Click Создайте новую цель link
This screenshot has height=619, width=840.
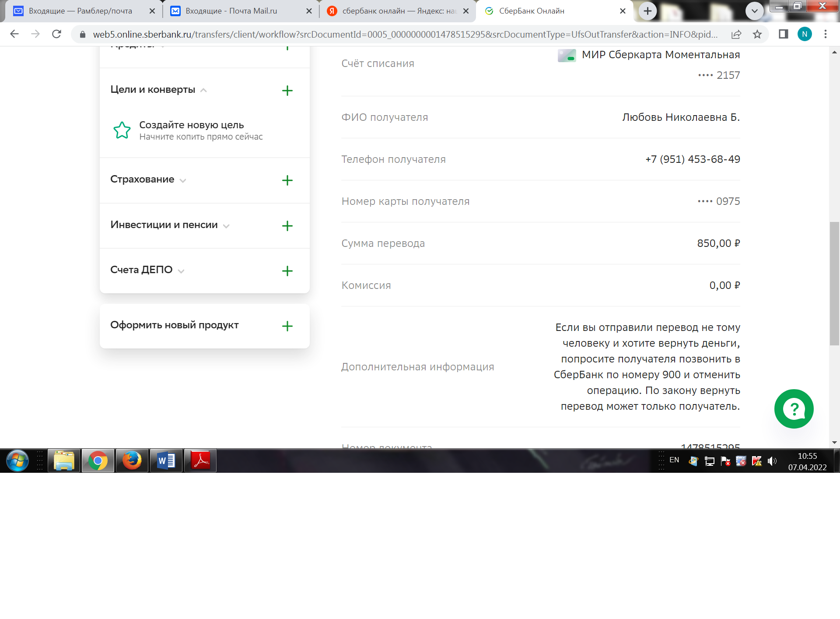pos(192,125)
